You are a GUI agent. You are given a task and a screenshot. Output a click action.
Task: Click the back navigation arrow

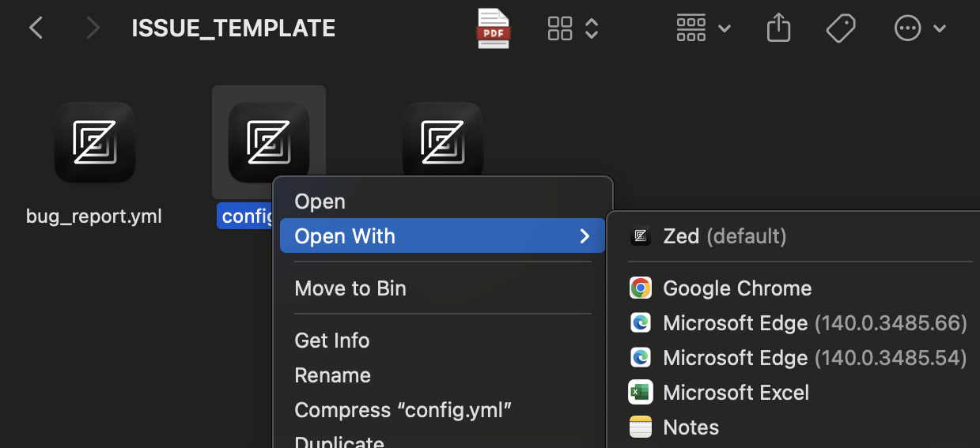point(36,28)
